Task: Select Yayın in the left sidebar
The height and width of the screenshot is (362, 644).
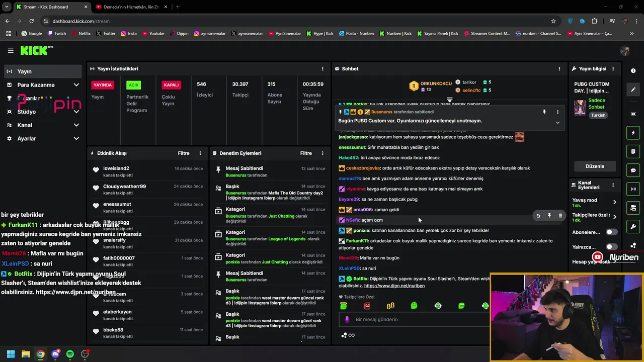Action: point(42,71)
